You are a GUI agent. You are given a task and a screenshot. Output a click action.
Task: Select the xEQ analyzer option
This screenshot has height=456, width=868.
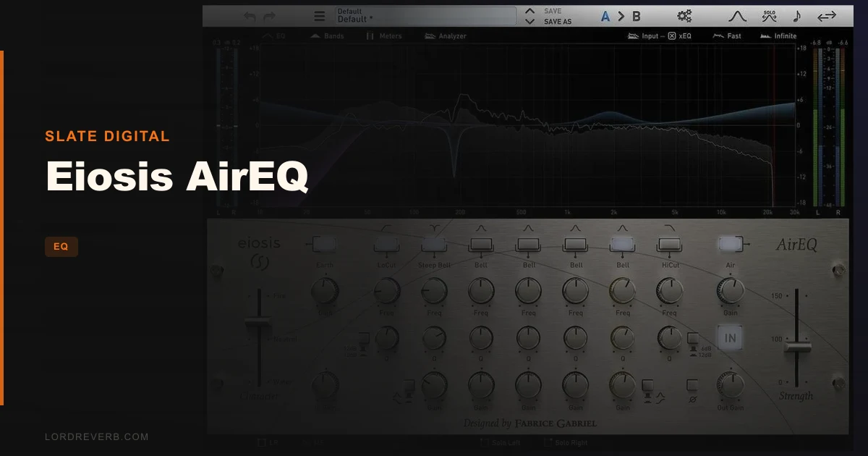pos(680,35)
